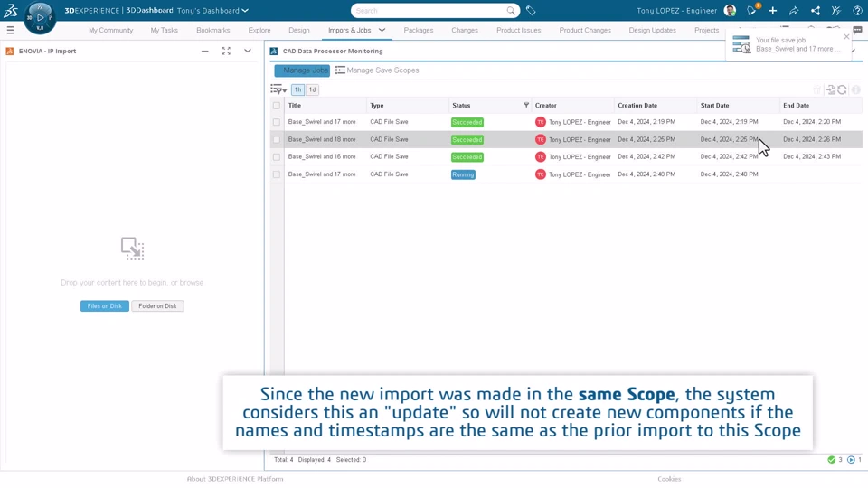
Task: Click the blue running count icon
Action: tap(851, 460)
